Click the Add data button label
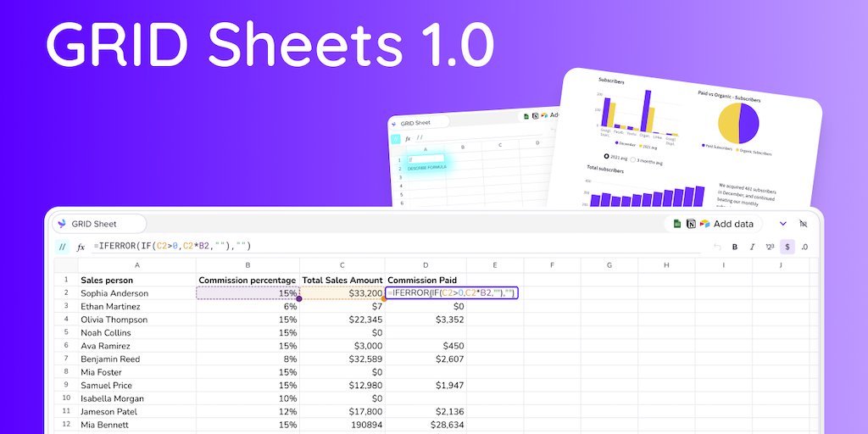 tap(733, 224)
